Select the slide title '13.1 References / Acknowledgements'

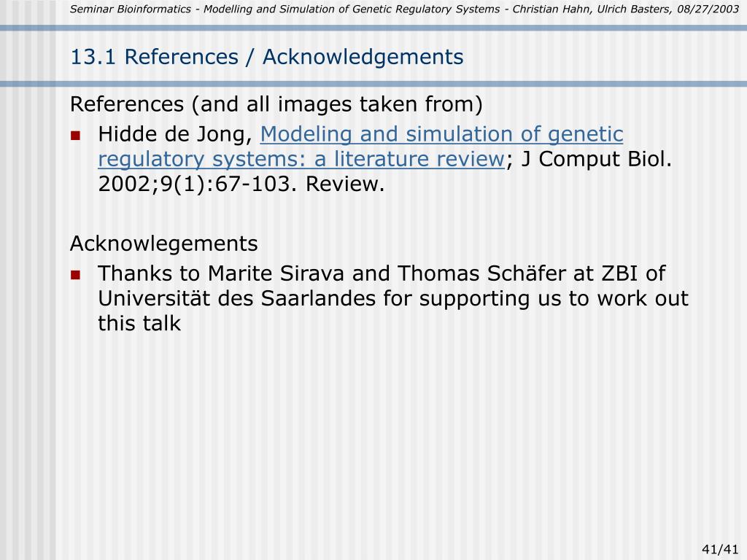[267, 57]
